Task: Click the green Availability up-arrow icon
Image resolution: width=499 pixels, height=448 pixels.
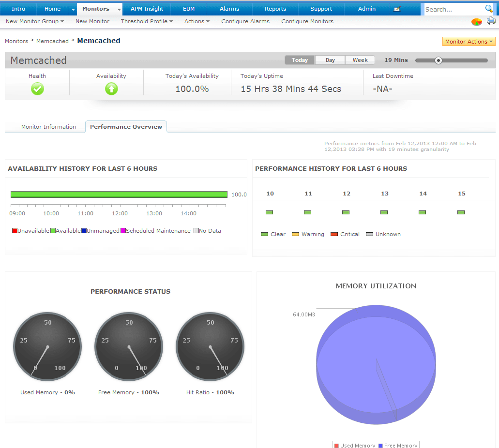Action: click(111, 89)
